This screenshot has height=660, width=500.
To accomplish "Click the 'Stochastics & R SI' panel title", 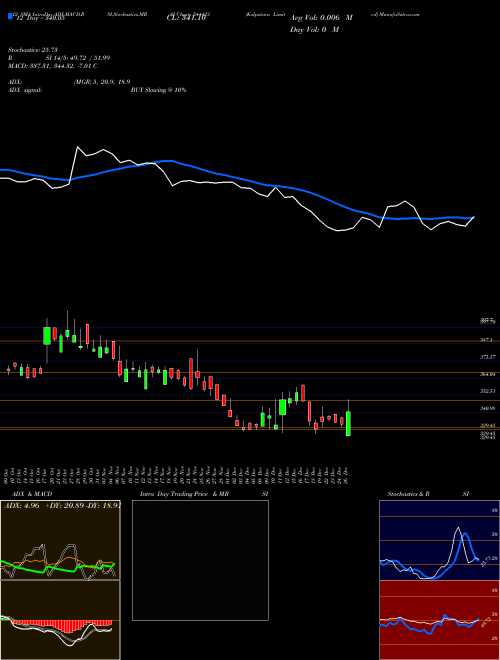I will click(x=428, y=494).
